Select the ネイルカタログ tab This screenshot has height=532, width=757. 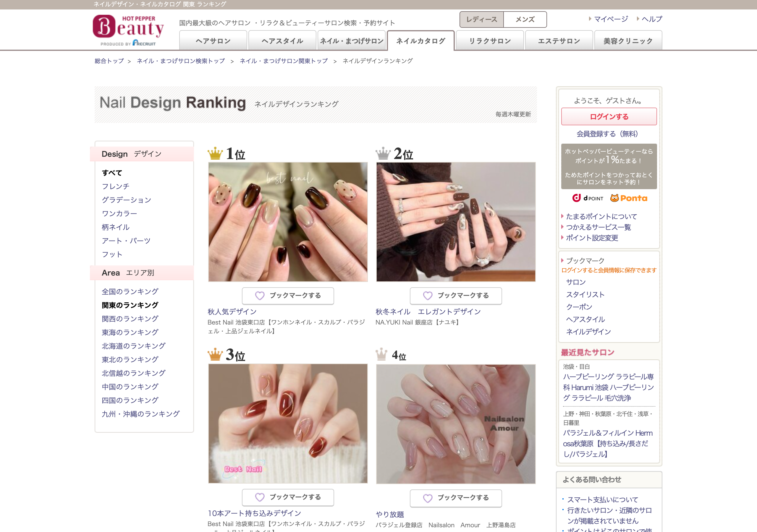[x=421, y=40]
